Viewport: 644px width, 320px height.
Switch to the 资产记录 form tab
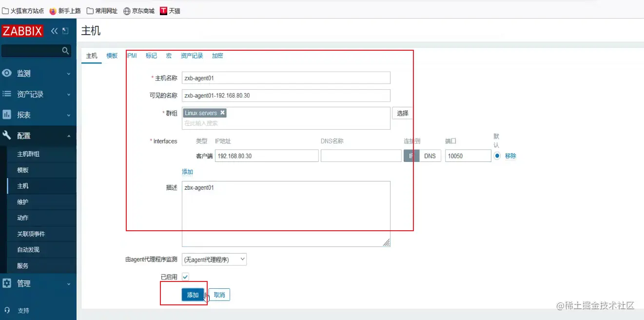[192, 56]
